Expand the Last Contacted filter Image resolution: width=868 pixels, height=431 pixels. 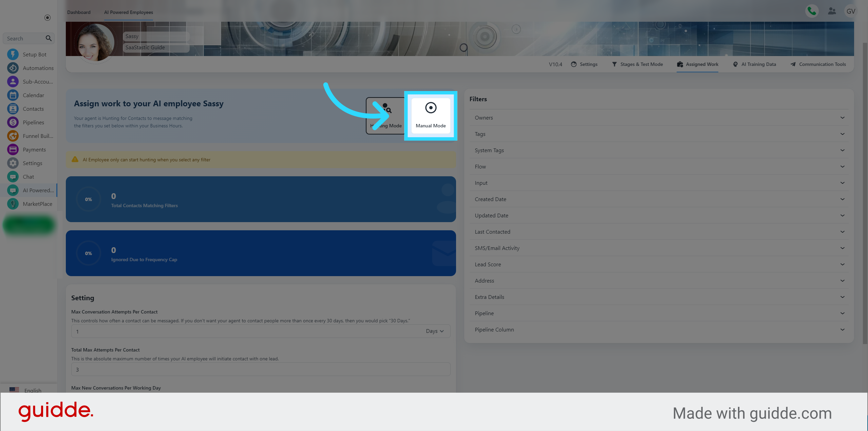[x=659, y=232]
